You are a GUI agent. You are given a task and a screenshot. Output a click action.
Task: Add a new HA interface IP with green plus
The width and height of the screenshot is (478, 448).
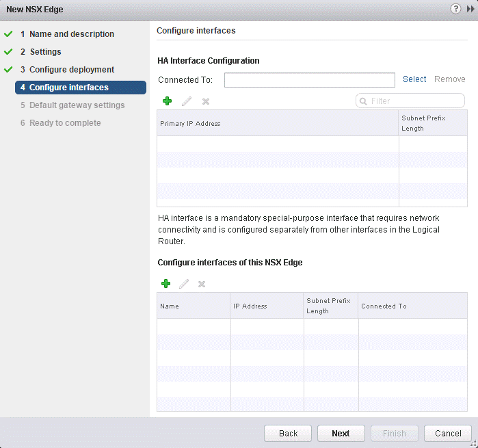point(167,101)
